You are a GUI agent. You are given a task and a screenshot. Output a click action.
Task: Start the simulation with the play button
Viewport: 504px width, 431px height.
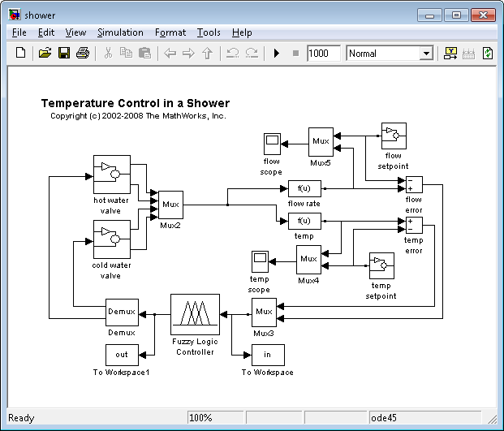[277, 53]
